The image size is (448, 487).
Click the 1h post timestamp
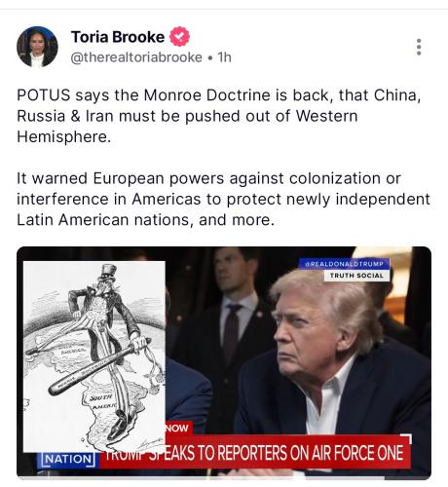224,57
